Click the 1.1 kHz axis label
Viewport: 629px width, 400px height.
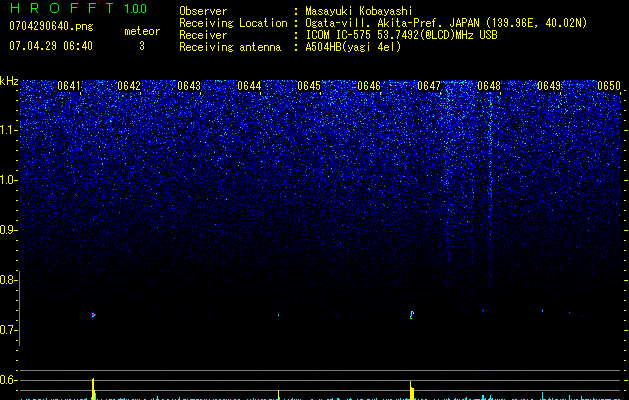[x=8, y=130]
